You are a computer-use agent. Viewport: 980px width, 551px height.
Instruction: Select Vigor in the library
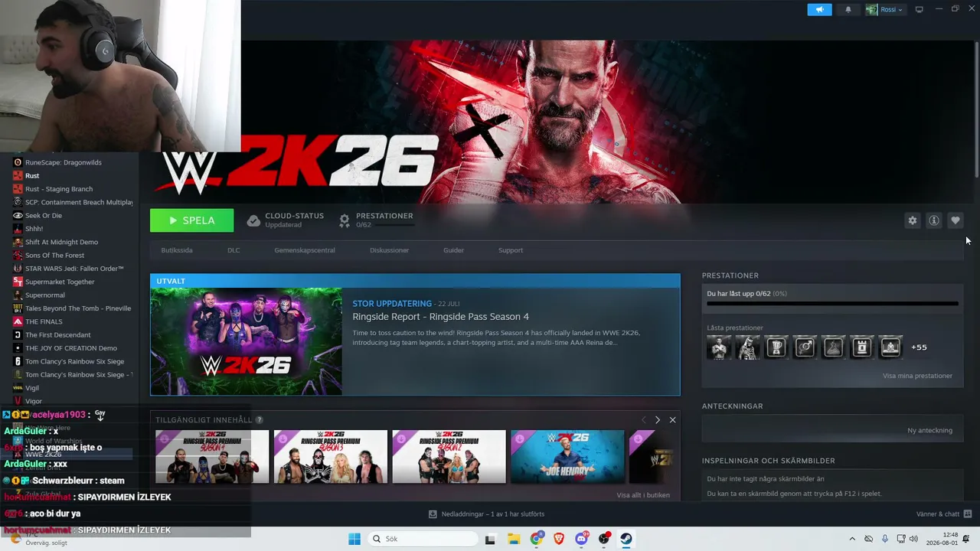pos(34,401)
